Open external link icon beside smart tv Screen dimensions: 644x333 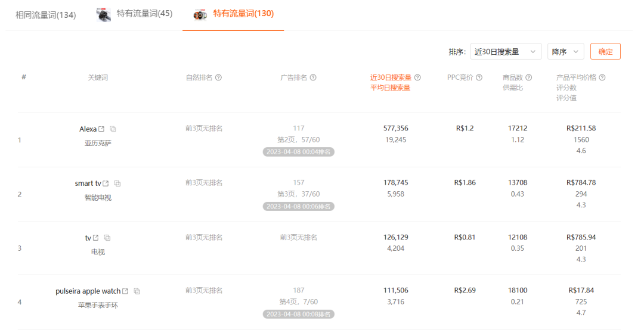point(106,183)
